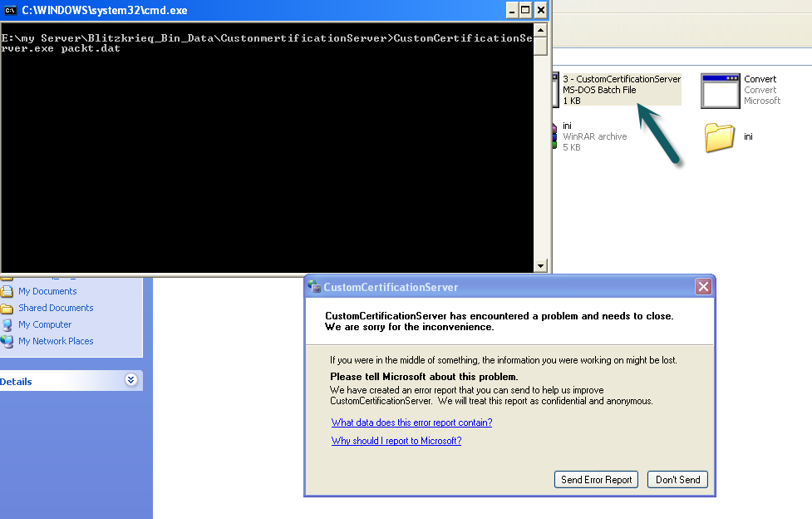Open My Computer in the sidebar
The image size is (812, 519).
click(45, 324)
